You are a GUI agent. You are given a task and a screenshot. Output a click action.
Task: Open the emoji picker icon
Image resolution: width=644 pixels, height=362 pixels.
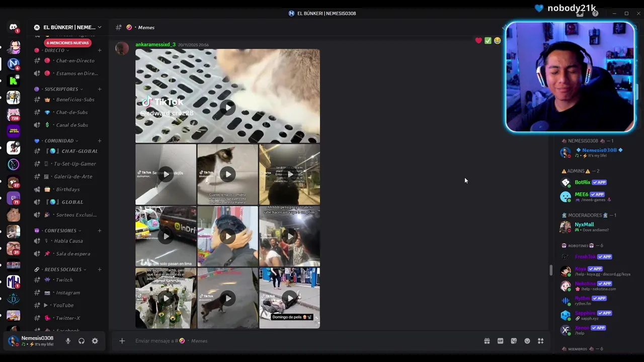[527, 341]
